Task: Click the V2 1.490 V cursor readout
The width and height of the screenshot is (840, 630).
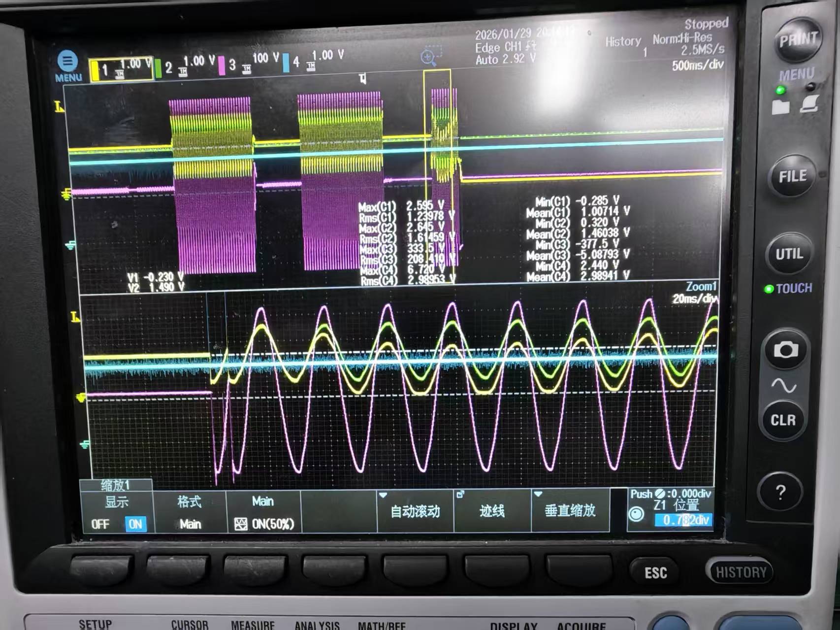Action: coord(156,287)
